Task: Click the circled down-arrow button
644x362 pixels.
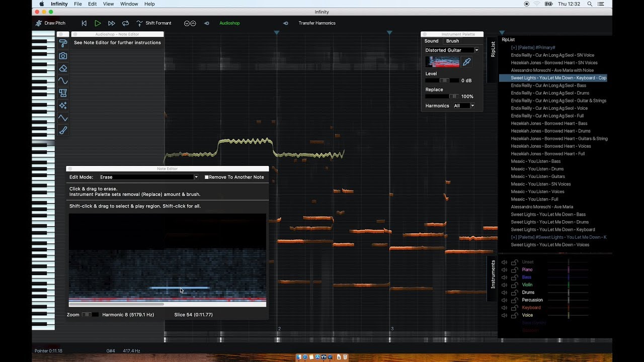Action: point(187,23)
